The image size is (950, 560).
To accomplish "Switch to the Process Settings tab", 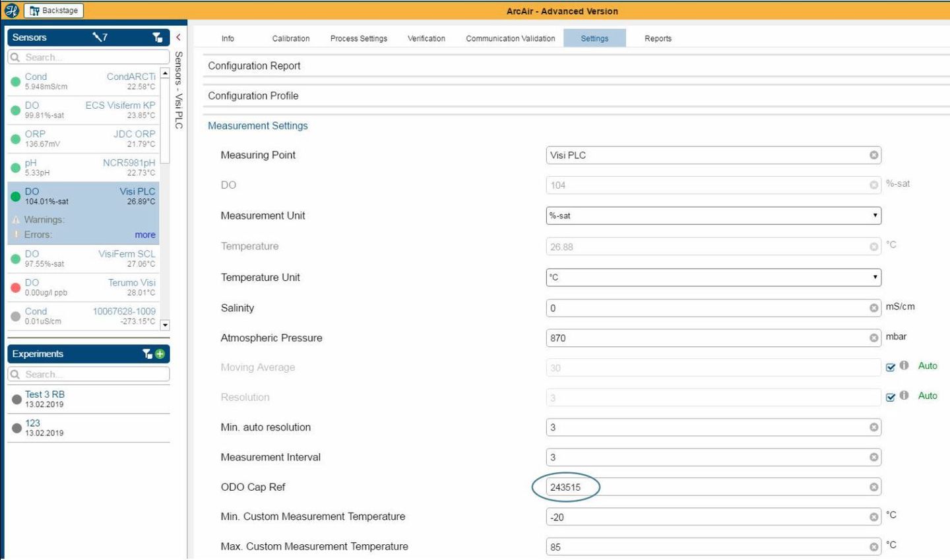I will (x=359, y=38).
